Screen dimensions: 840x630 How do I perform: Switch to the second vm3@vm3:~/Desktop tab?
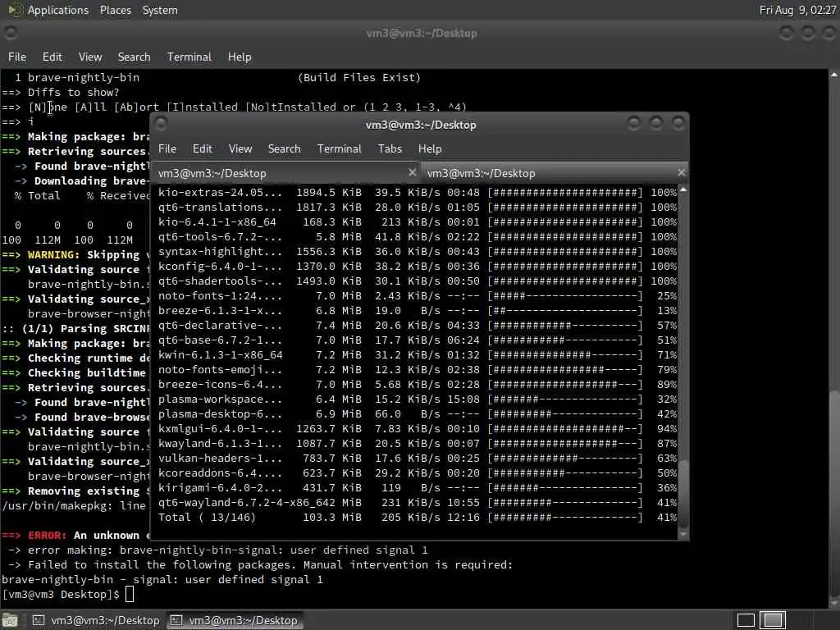pyautogui.click(x=555, y=173)
